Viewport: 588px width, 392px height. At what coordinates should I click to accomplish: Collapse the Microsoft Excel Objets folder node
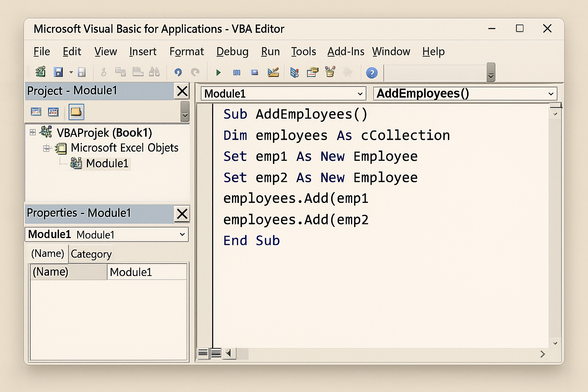46,148
